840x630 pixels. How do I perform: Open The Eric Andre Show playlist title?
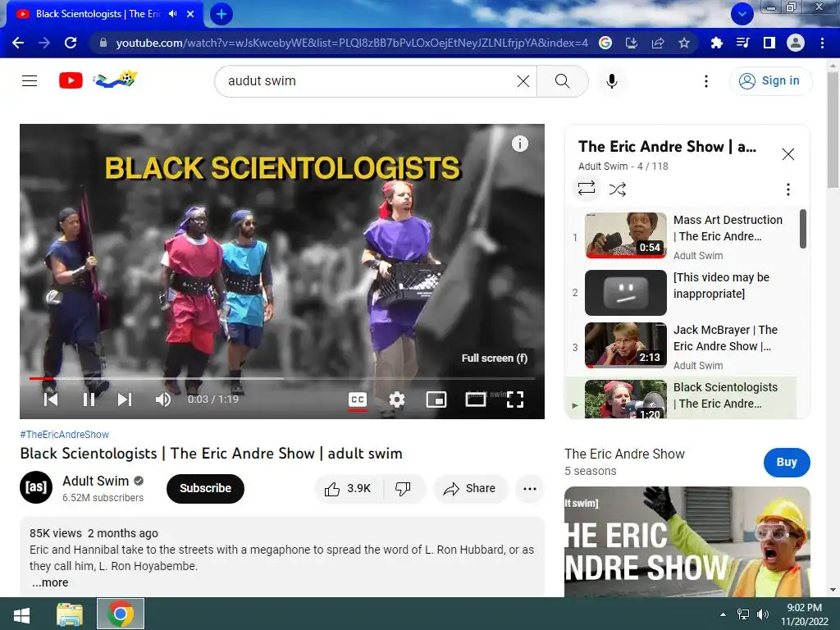667,146
